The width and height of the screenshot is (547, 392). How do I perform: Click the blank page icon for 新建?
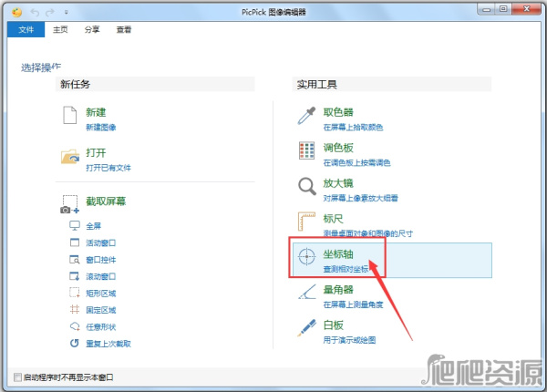70,115
